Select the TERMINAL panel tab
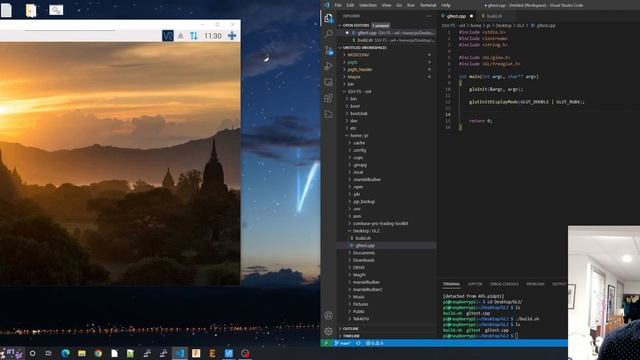Viewport: 640px width, 360px height. (x=451, y=284)
